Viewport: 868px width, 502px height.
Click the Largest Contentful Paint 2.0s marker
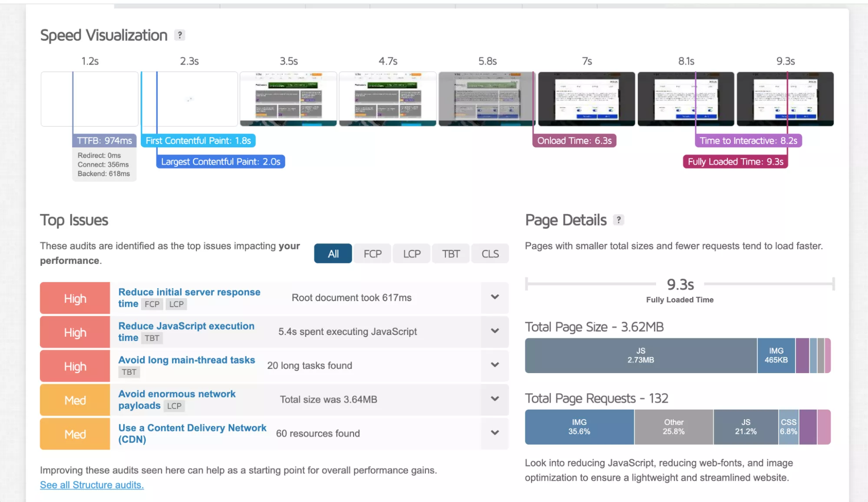tap(221, 162)
